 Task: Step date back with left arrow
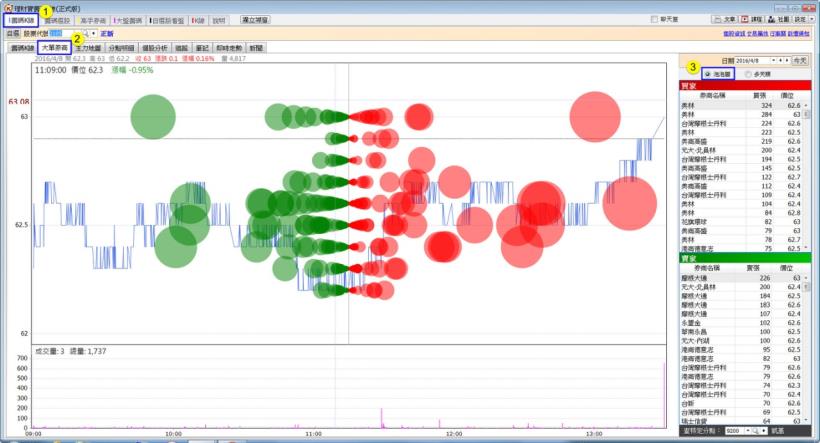[x=780, y=60]
